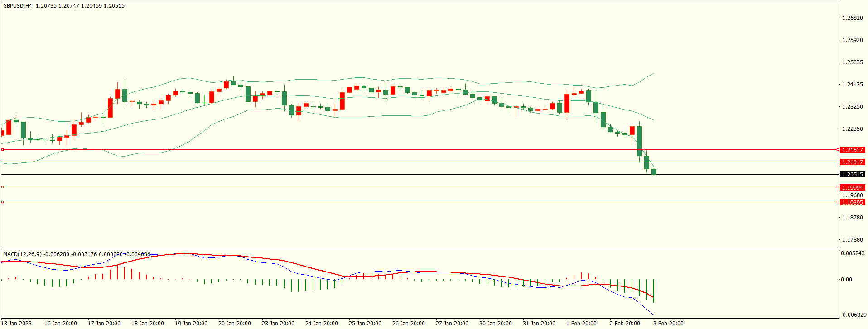Click the 25 Jan 20:00 time label
Screen dimensions: 868x329
point(365,323)
